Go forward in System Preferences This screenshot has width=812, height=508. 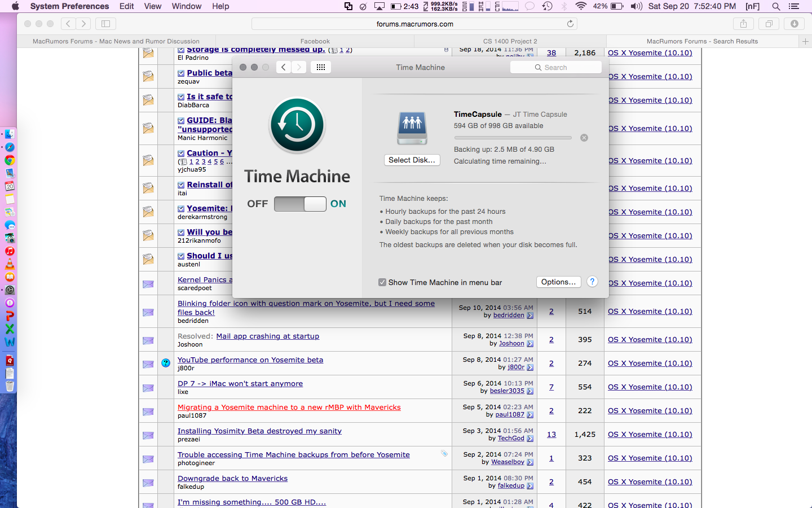[299, 67]
